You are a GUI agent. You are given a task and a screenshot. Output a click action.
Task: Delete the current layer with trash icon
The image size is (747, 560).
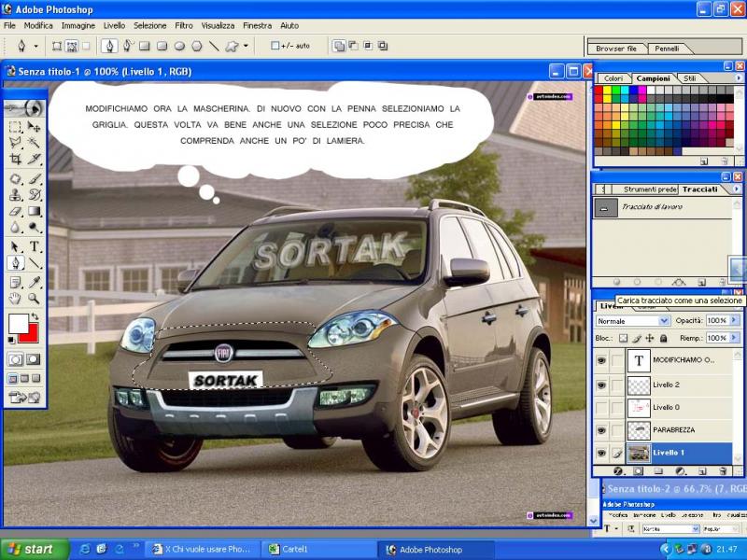tap(723, 471)
